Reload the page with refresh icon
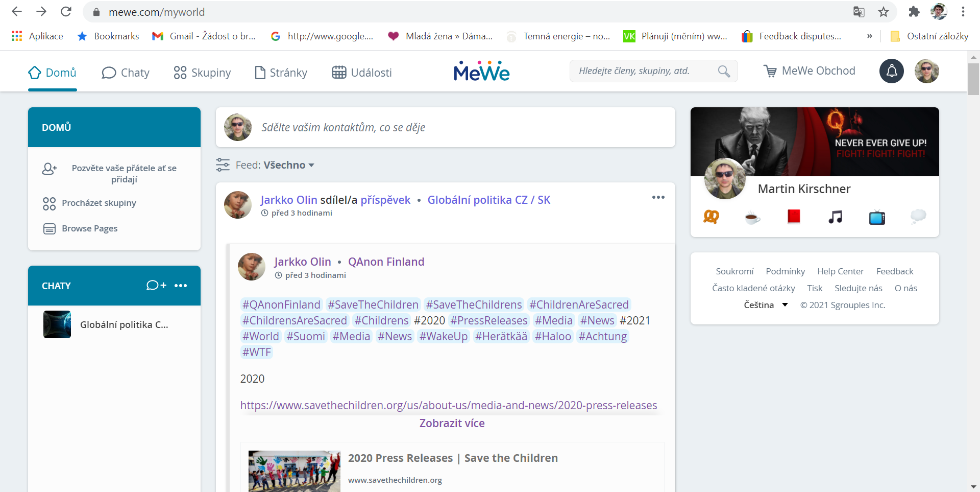 pos(66,12)
